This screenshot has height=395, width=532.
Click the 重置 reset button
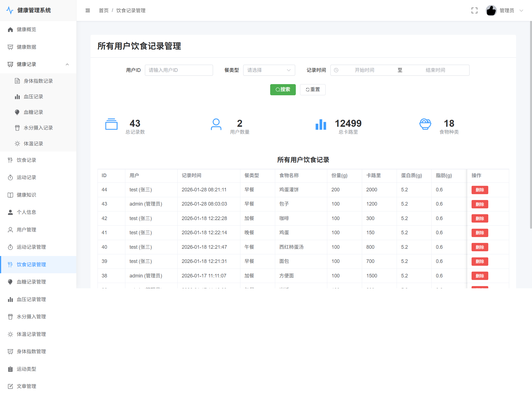point(313,90)
